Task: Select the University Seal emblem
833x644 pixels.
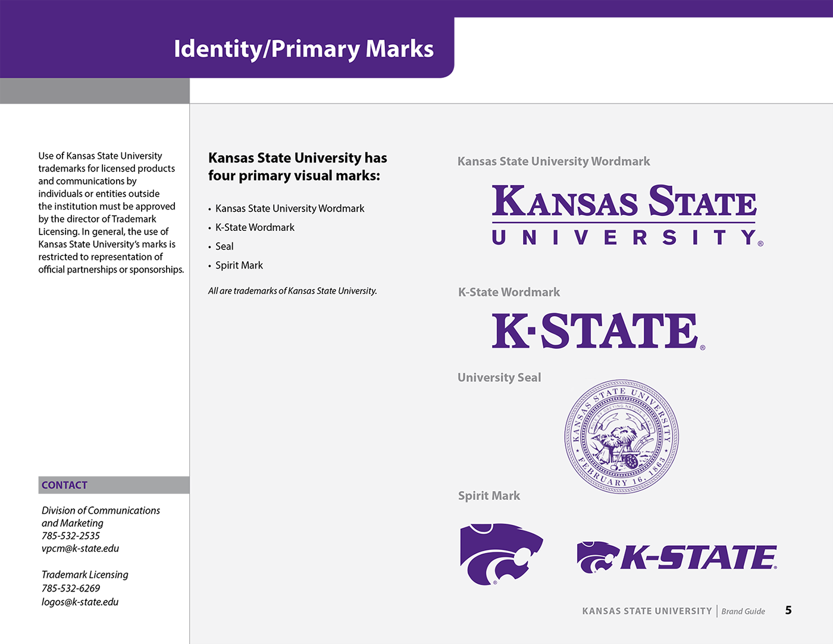Action: 622,436
